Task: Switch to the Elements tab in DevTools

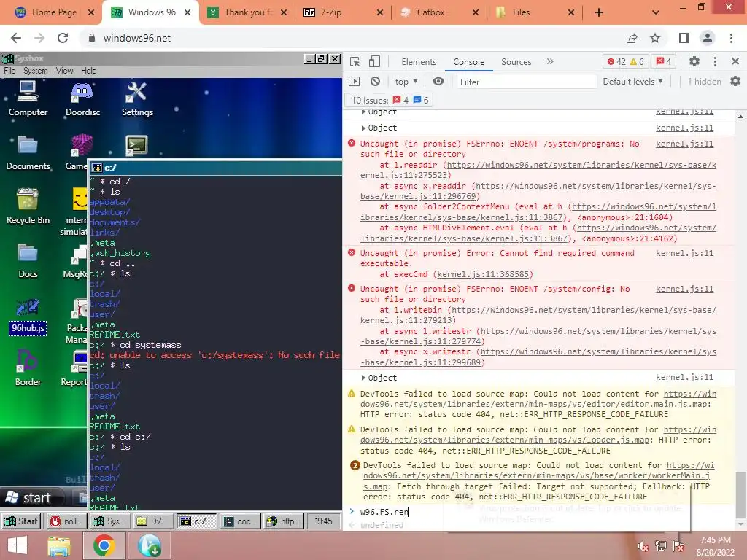Action: [419, 62]
